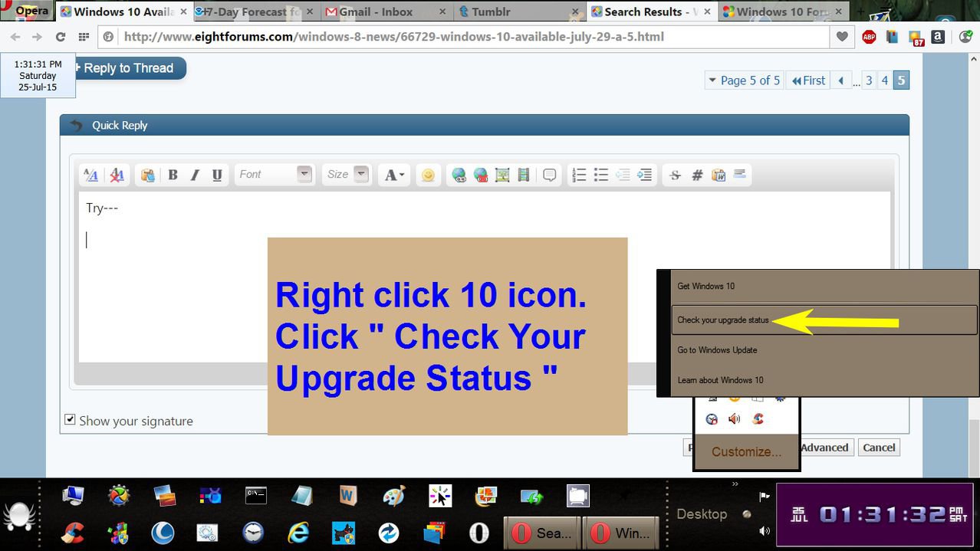Click the browser back arrow
The image size is (980, 551).
point(15,37)
